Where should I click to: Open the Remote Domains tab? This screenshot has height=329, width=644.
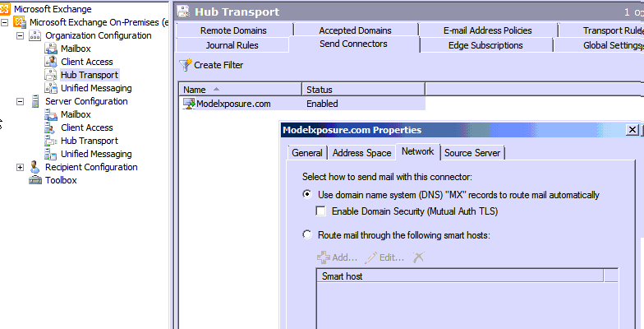click(233, 30)
